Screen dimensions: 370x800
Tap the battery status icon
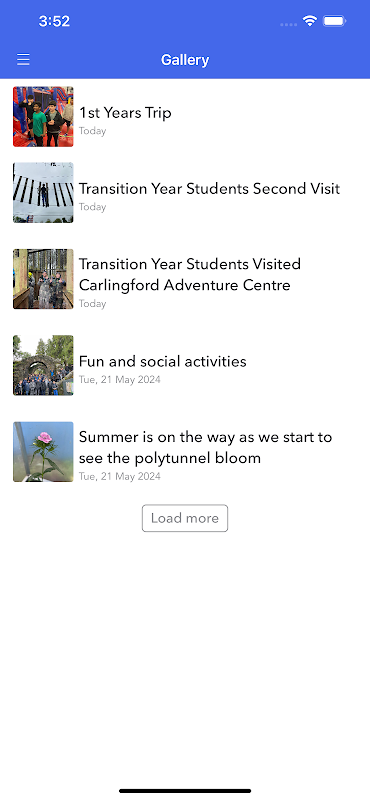click(335, 21)
